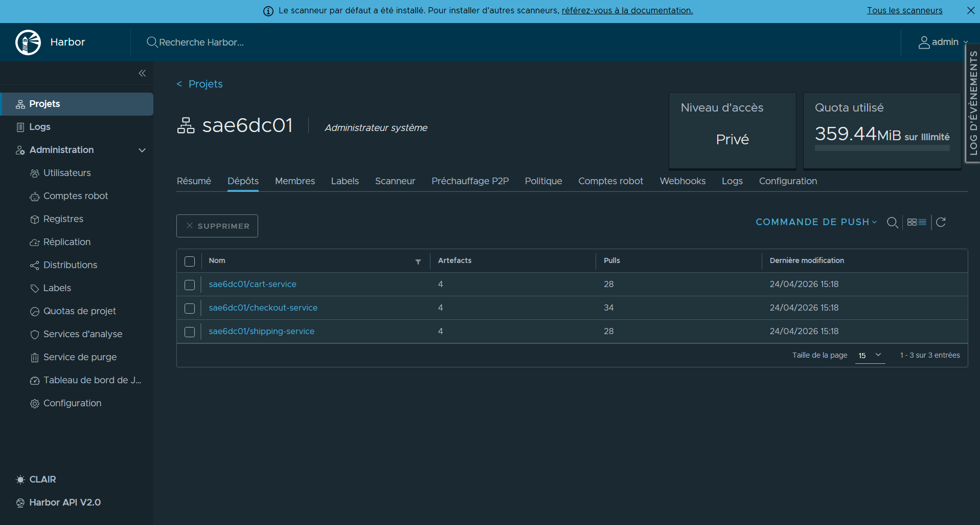Click the info icon in scanner banner

pyautogui.click(x=268, y=11)
